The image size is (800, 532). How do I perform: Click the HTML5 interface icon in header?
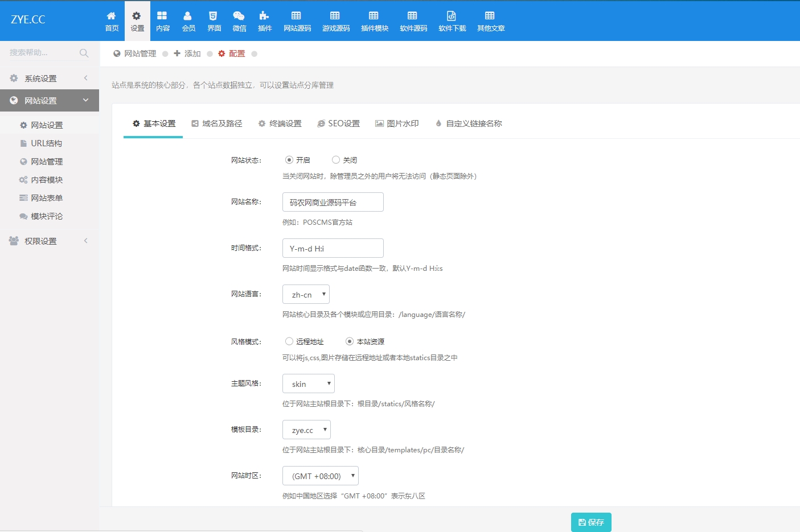tap(214, 16)
